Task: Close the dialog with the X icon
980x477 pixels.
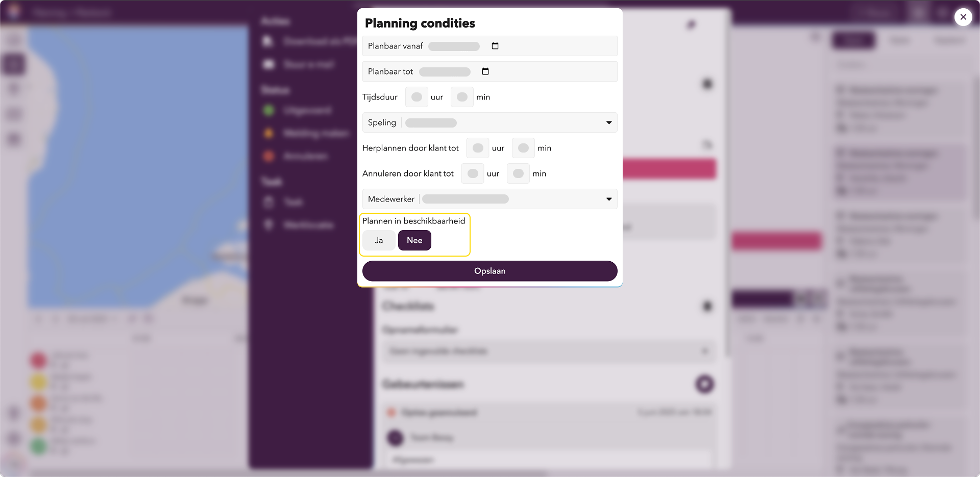Action: click(963, 17)
